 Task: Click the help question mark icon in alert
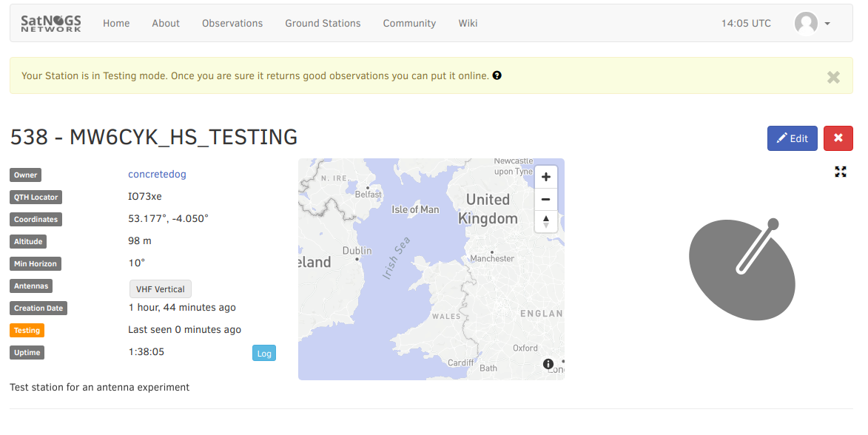497,75
